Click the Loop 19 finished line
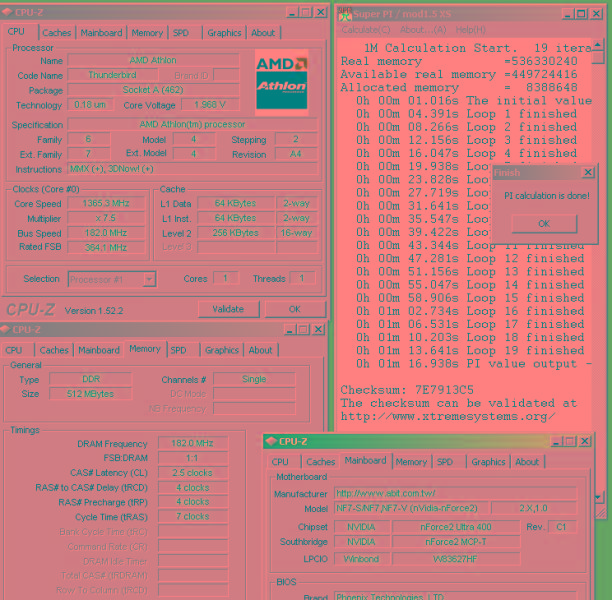The height and width of the screenshot is (600, 612). pos(470,350)
